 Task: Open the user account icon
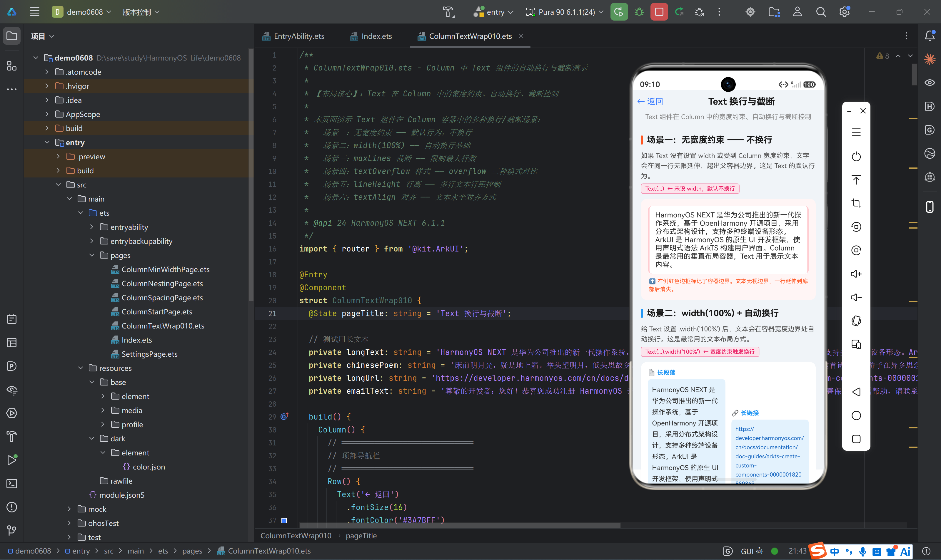point(797,12)
